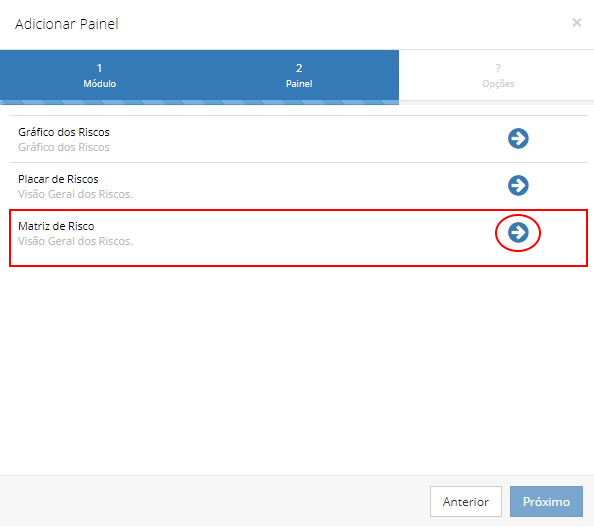Click the Próximo button
The height and width of the screenshot is (528, 594).
[546, 501]
